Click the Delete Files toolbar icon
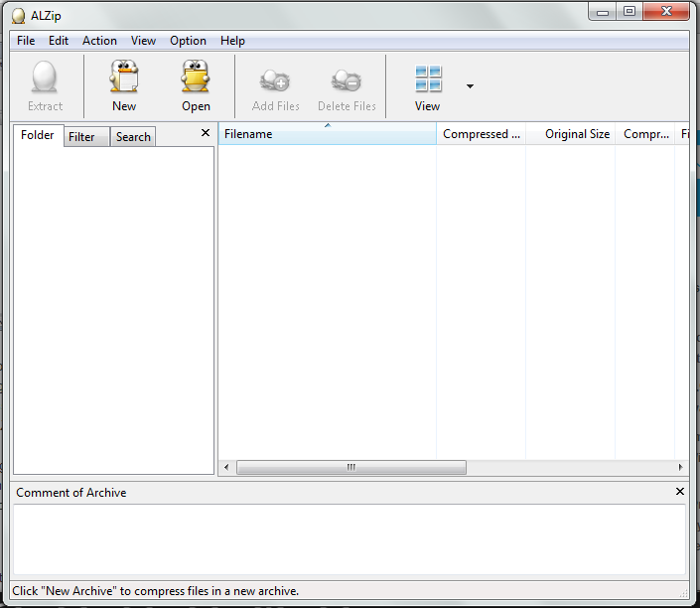 [x=347, y=80]
